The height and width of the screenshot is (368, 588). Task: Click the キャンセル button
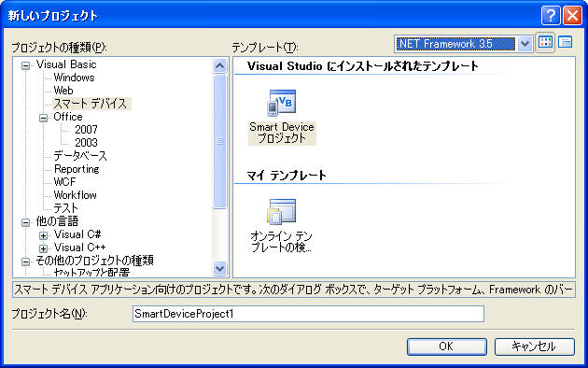point(535,347)
